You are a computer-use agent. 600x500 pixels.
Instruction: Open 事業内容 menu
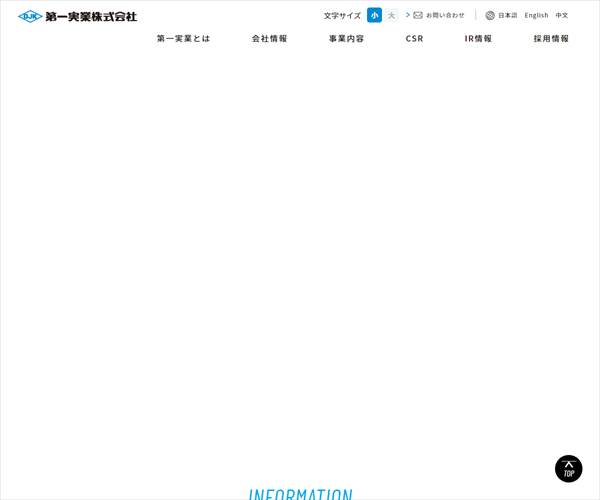click(x=346, y=39)
